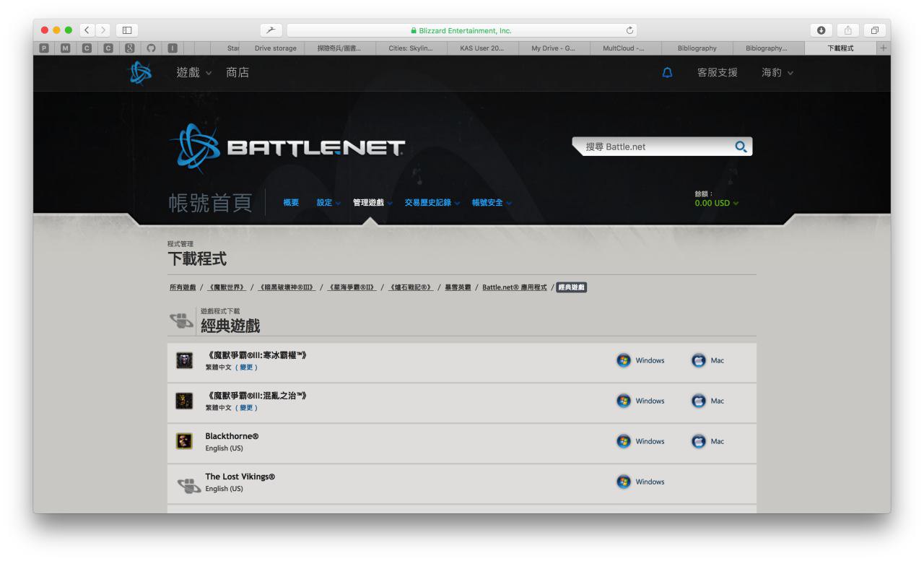The height and width of the screenshot is (561, 924).
Task: Download Blackthorne for Mac
Action: 708,441
